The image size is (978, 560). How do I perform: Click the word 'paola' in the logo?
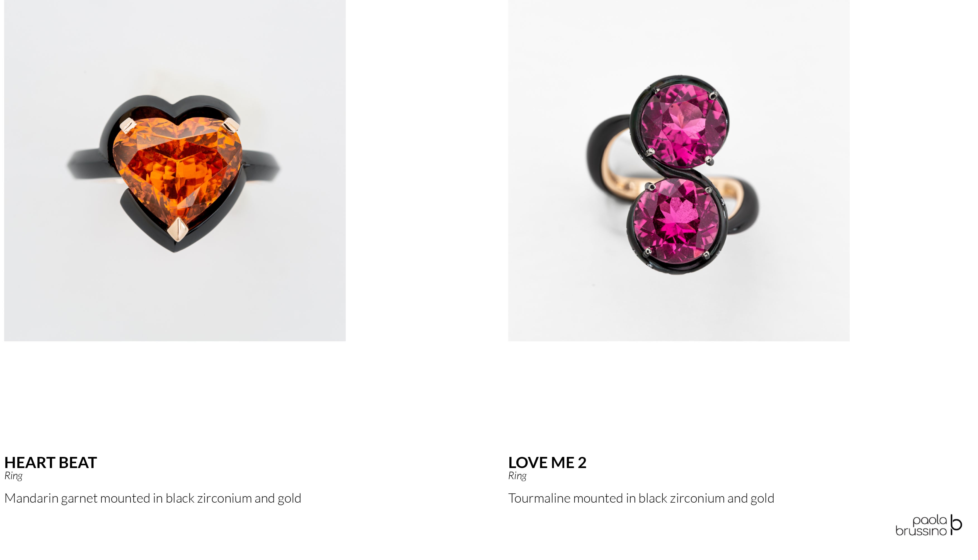929,520
